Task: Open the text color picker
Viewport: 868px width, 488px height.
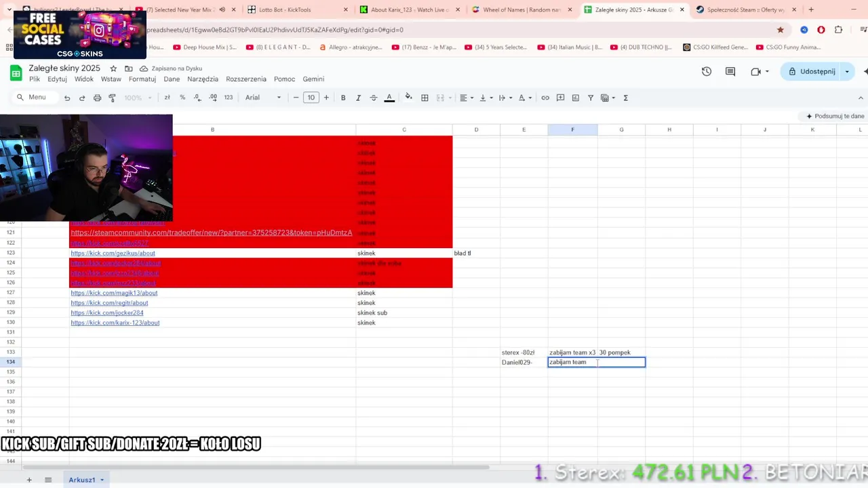Action: pyautogui.click(x=389, y=98)
